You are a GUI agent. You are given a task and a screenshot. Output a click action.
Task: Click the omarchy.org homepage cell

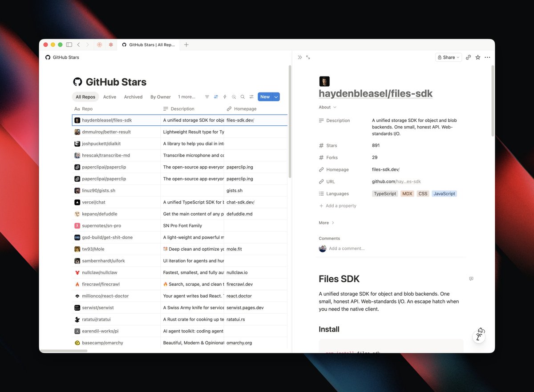coord(256,343)
